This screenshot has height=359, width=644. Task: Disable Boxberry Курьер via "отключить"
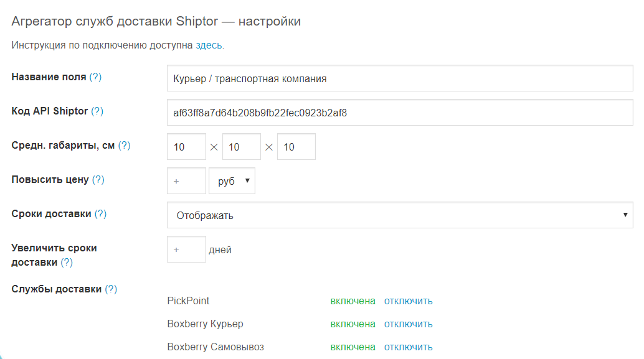pyautogui.click(x=408, y=324)
